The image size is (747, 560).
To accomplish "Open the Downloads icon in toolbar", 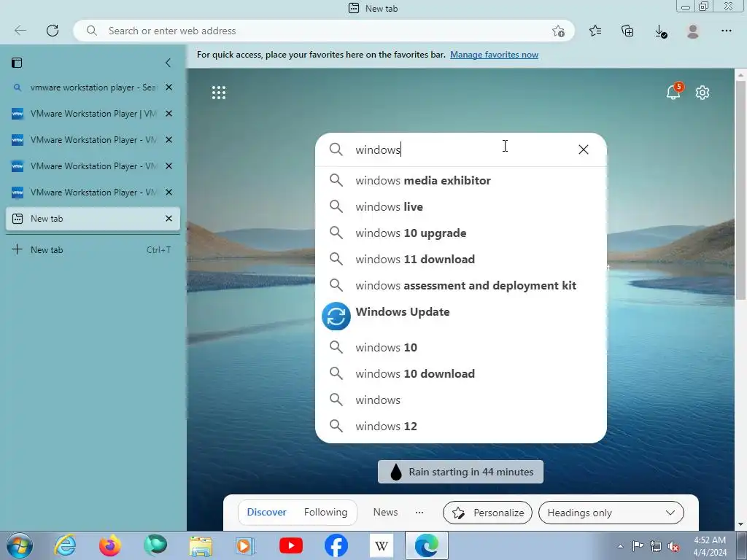I will [660, 31].
